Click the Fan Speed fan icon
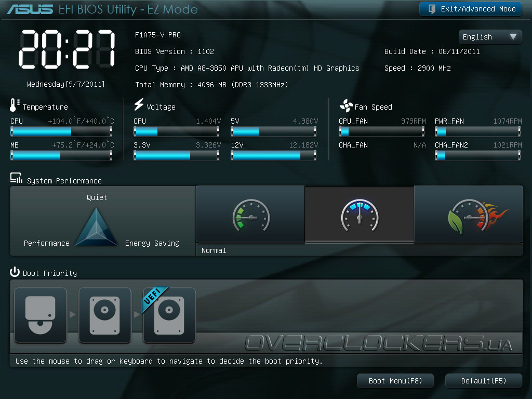Image resolution: width=532 pixels, height=399 pixels. 347,106
